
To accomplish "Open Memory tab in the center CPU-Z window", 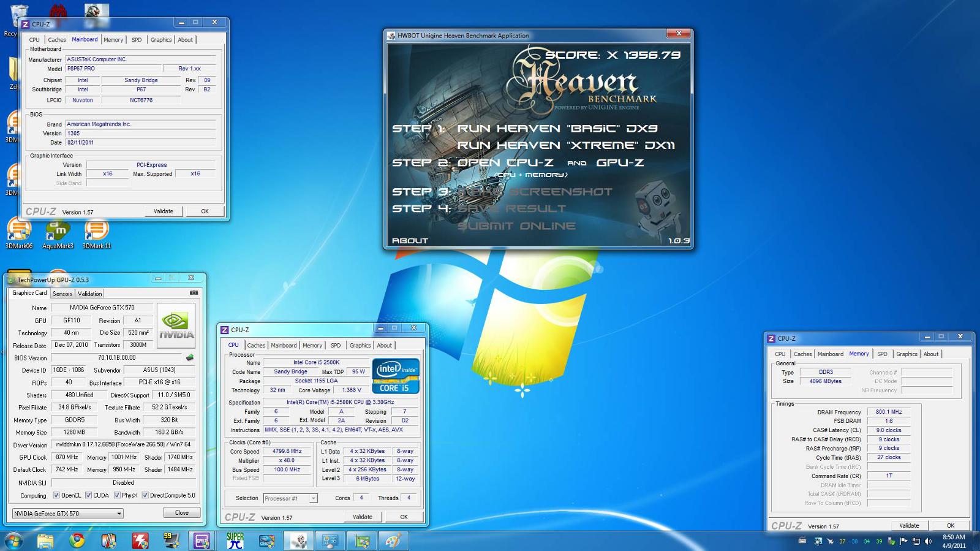I will [x=312, y=346].
